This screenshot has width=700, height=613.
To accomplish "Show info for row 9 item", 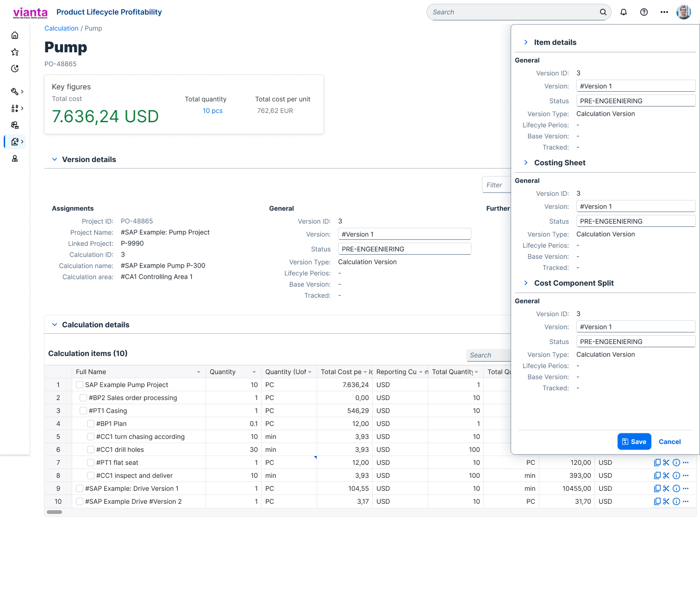I will (x=676, y=488).
